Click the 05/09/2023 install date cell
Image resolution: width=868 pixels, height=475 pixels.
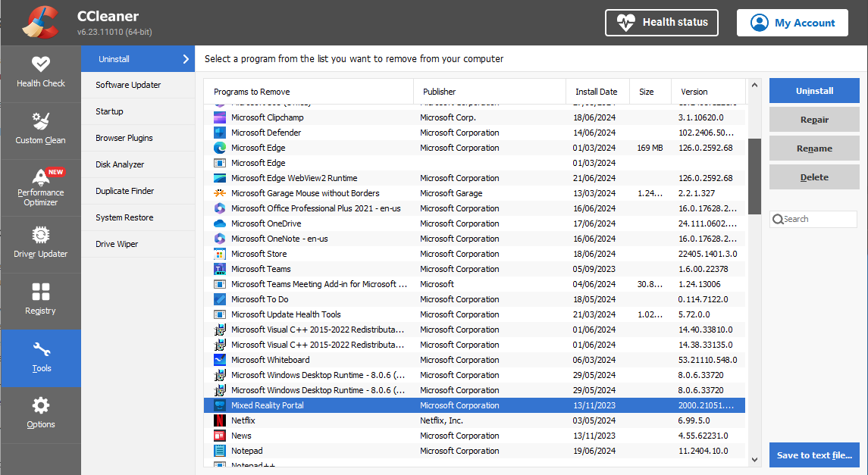click(594, 269)
